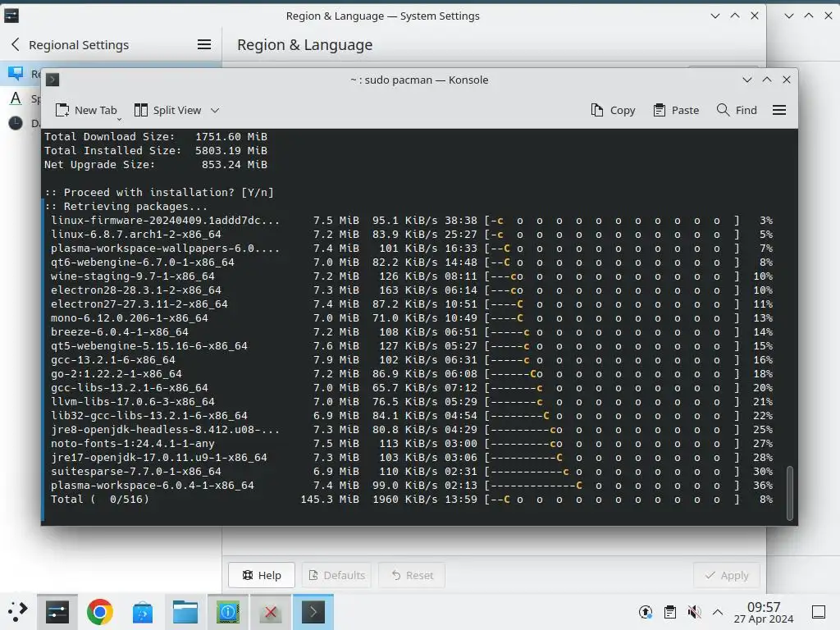Click the gcc-13.2.1-6-x86_64 package row

[412, 359]
